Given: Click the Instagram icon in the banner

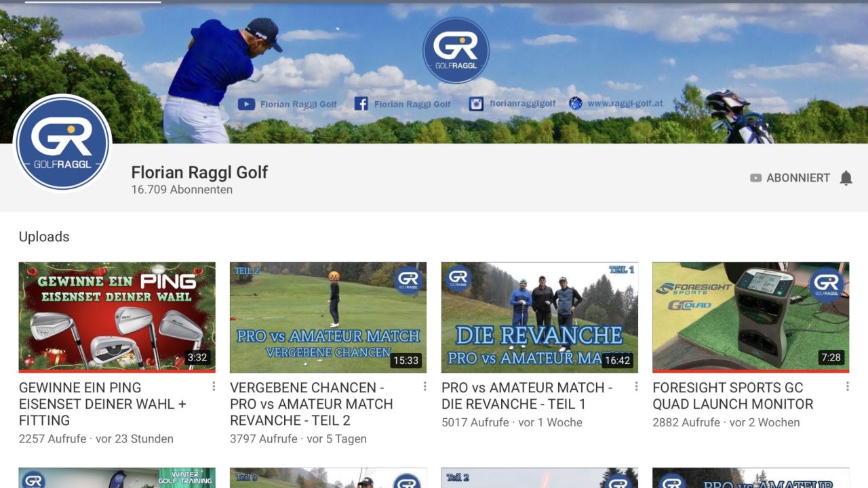Looking at the screenshot, I should pos(477,104).
